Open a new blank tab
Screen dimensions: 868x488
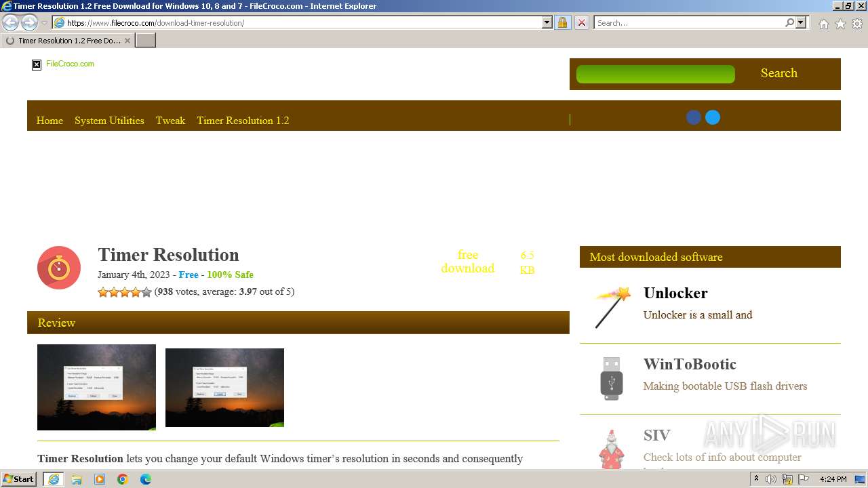(x=146, y=41)
